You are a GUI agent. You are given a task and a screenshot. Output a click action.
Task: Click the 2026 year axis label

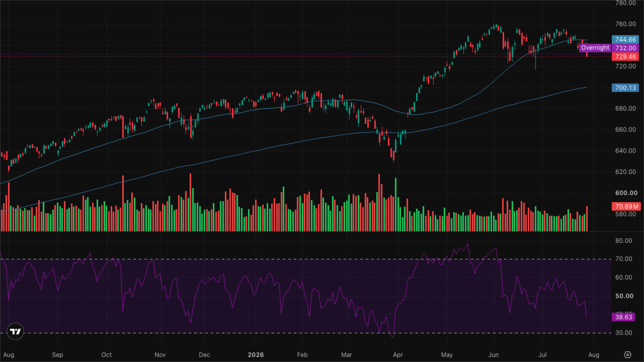tap(256, 355)
